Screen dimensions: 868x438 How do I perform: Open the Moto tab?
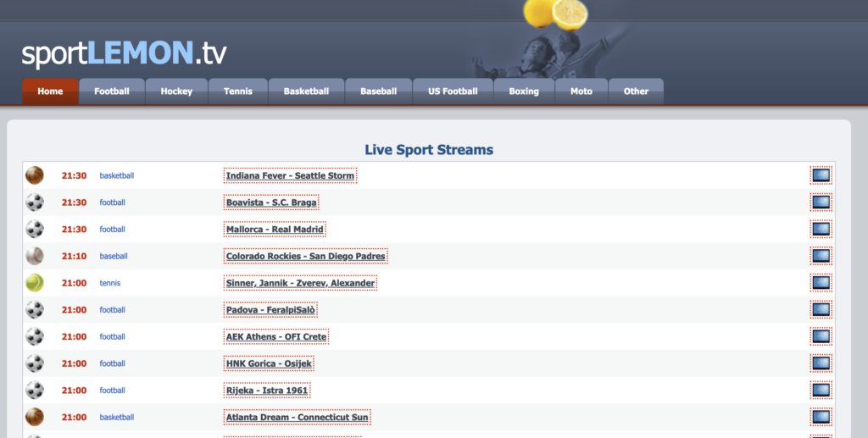581,91
